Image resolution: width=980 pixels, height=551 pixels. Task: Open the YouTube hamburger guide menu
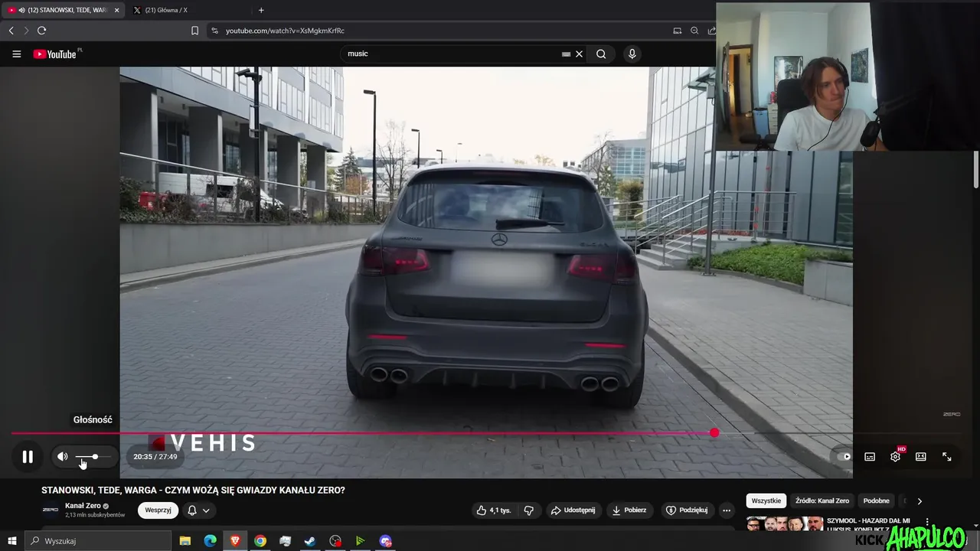pyautogui.click(x=16, y=54)
